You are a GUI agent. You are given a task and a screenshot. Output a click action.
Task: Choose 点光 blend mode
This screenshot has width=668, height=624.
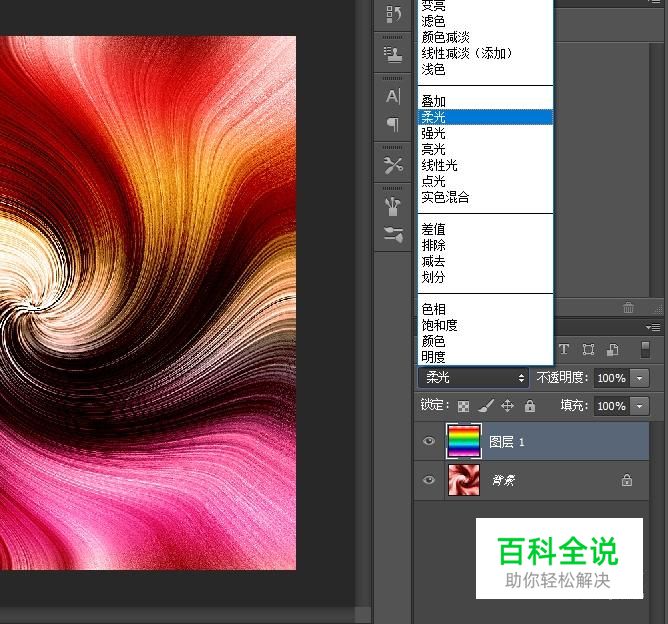pyautogui.click(x=485, y=181)
